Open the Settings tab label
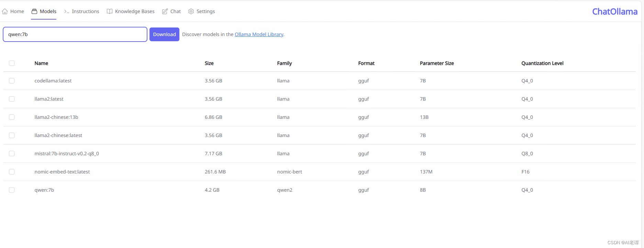This screenshot has width=644, height=248. pyautogui.click(x=206, y=11)
